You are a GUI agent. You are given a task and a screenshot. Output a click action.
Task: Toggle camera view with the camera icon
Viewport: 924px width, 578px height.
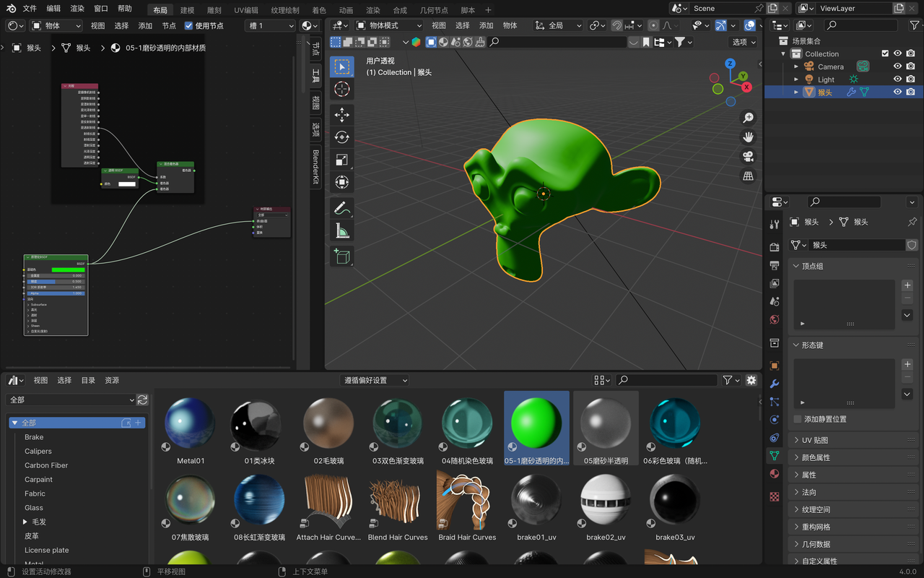tap(748, 157)
